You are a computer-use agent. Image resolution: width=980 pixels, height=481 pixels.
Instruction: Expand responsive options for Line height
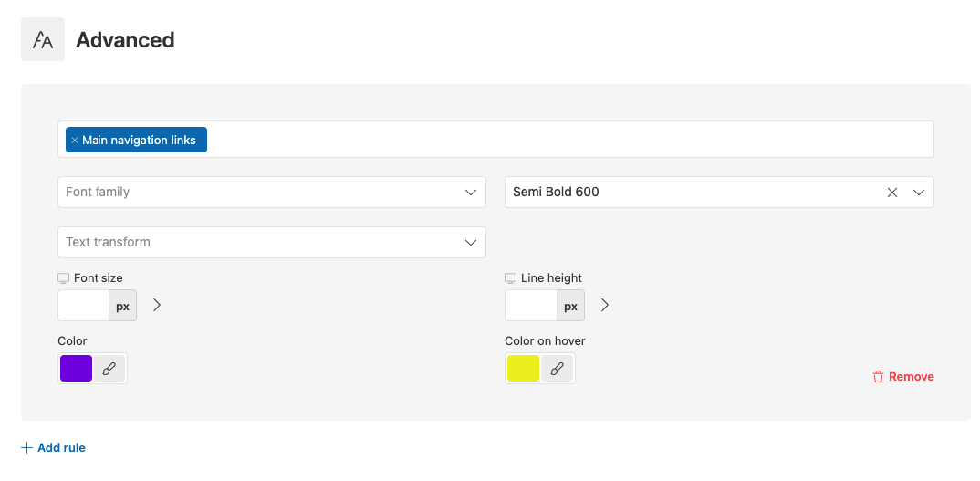(604, 305)
